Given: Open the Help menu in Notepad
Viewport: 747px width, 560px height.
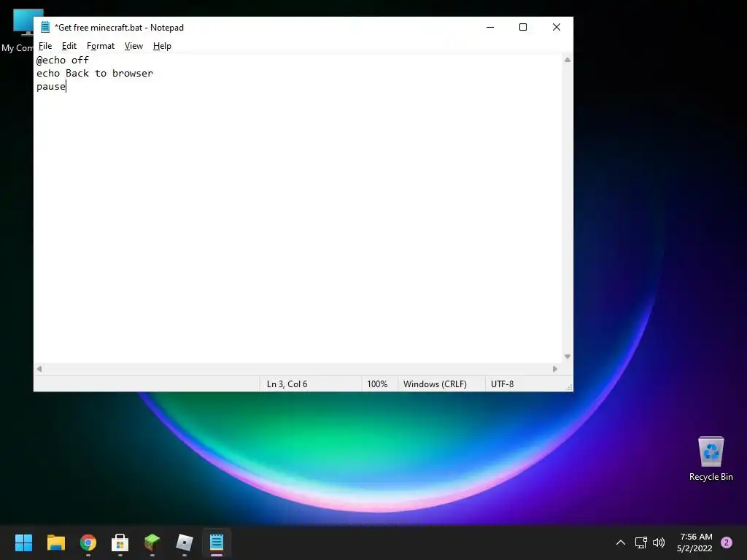Looking at the screenshot, I should pyautogui.click(x=162, y=46).
